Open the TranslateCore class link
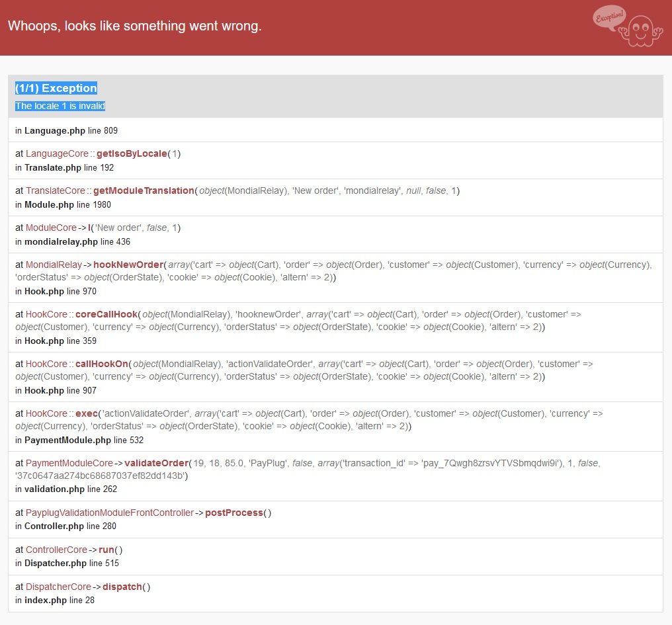 tap(56, 190)
